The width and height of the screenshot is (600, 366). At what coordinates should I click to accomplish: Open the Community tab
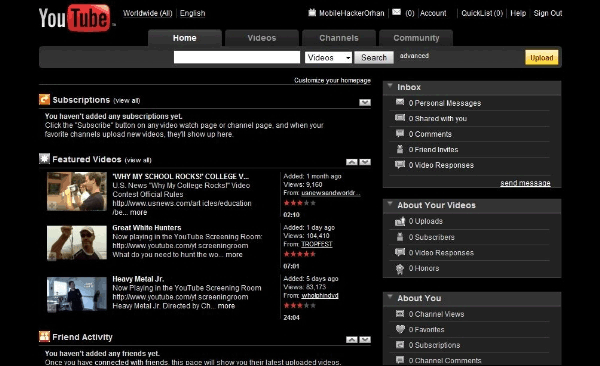[416, 38]
